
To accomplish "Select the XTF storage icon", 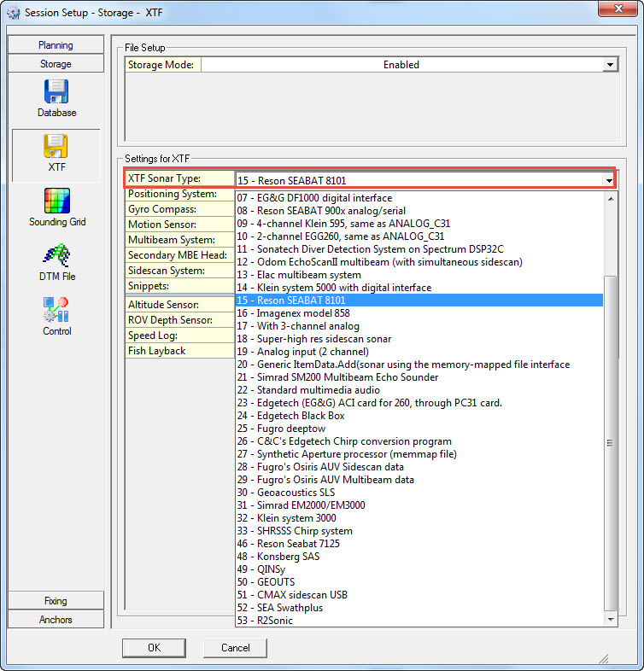I will point(56,147).
